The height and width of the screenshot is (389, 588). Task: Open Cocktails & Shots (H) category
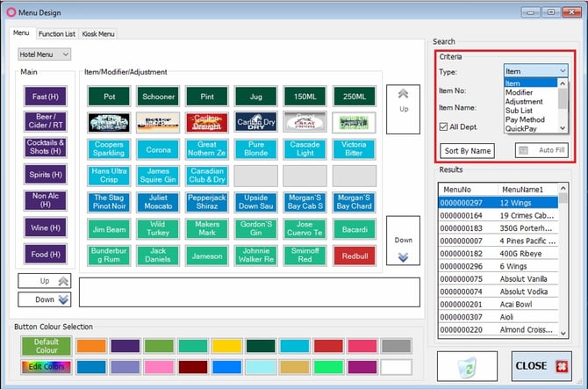tap(46, 147)
